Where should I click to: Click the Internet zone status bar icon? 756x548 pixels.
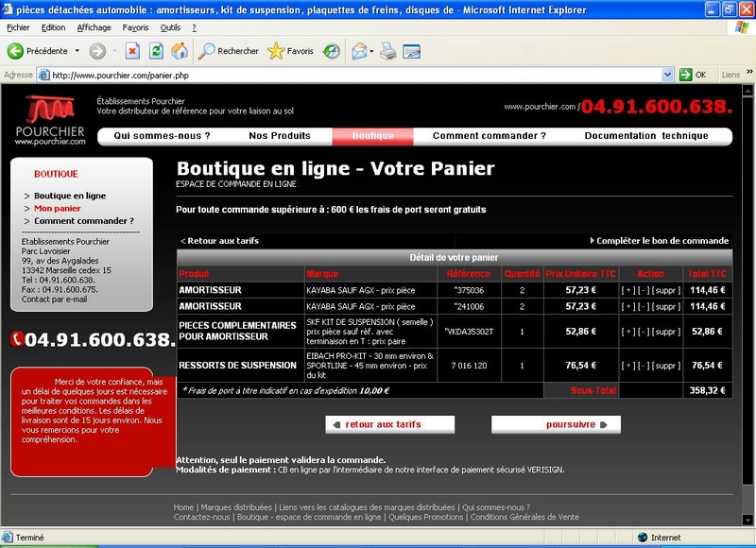643,538
